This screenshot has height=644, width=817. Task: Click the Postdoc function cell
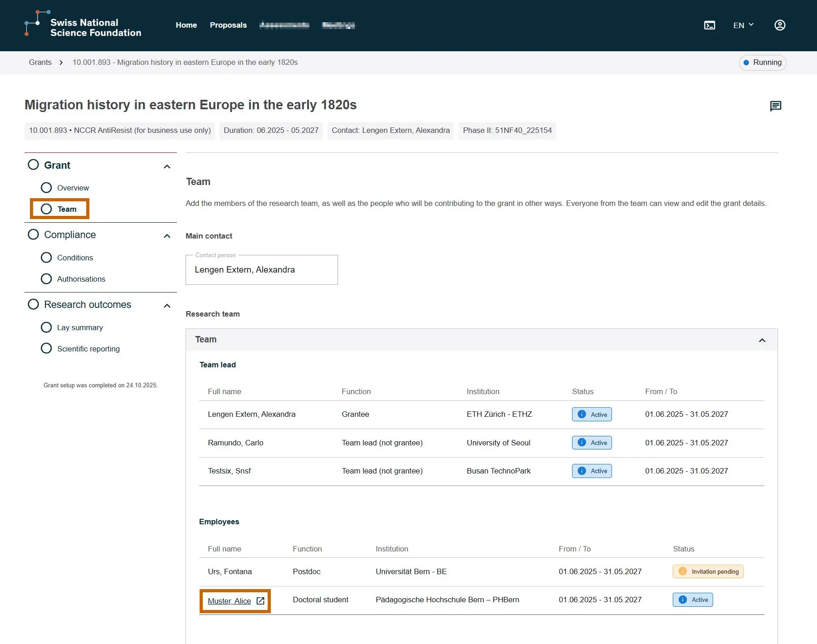coord(307,571)
